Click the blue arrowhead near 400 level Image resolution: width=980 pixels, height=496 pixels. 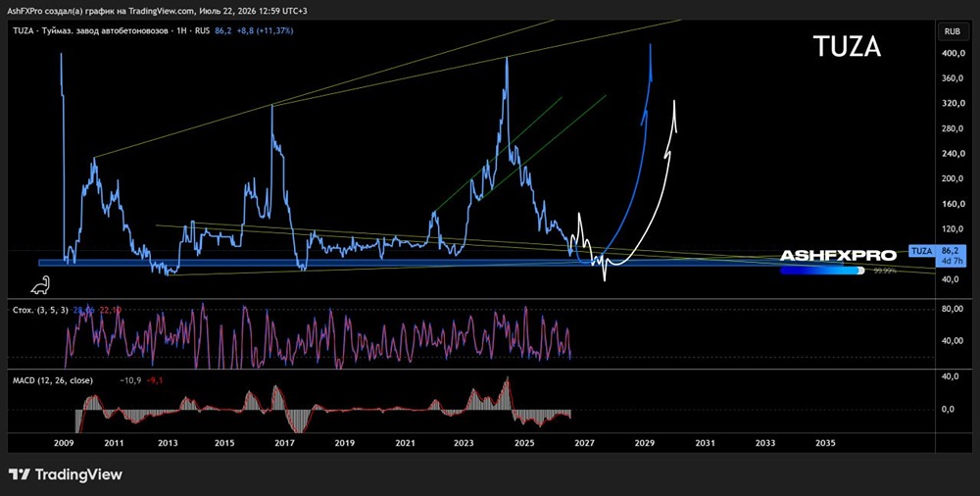[651, 62]
